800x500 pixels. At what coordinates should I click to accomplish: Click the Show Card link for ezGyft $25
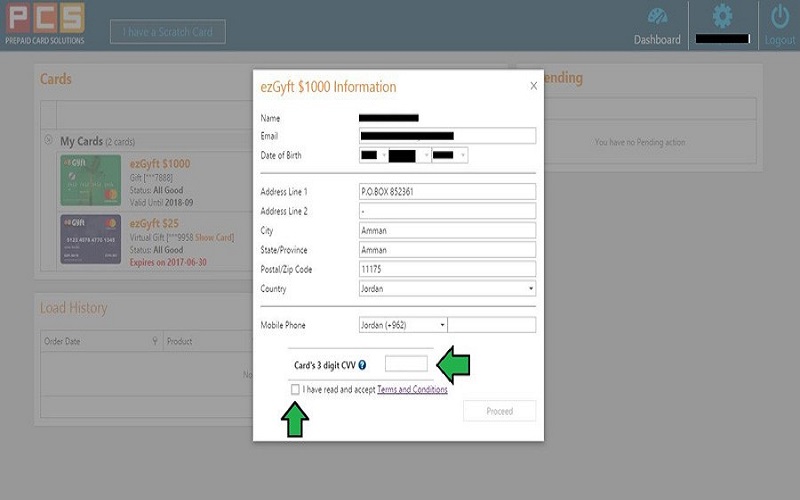pos(214,237)
